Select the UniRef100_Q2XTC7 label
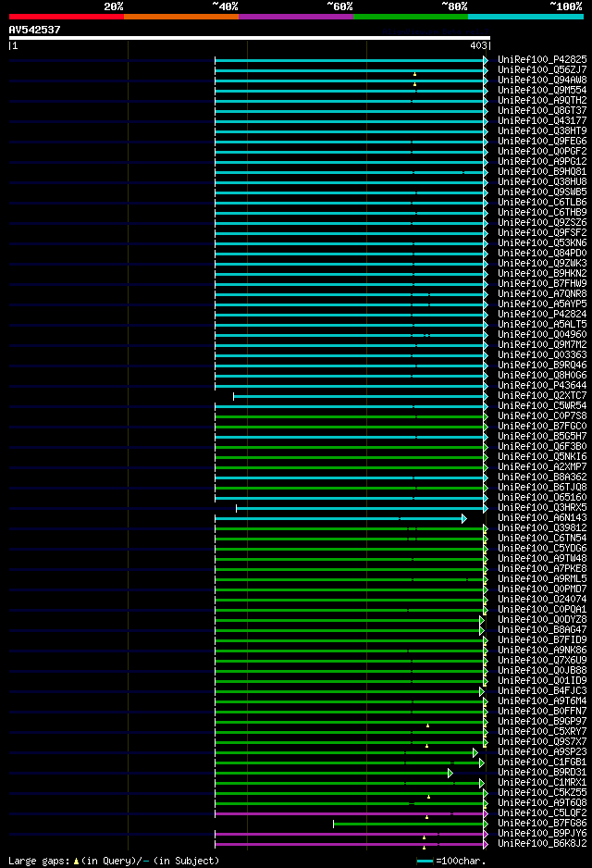Viewport: 592px width, 868px height. [542, 396]
